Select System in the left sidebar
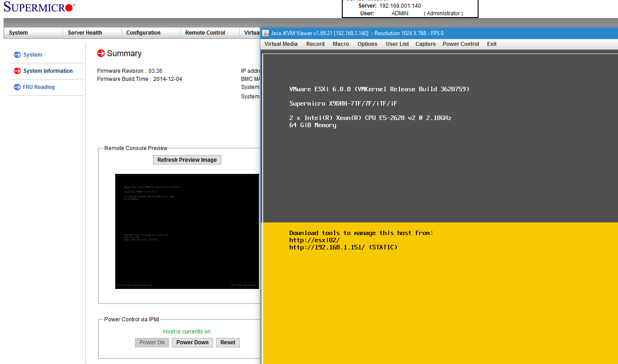This screenshot has width=618, height=364. pyautogui.click(x=33, y=55)
